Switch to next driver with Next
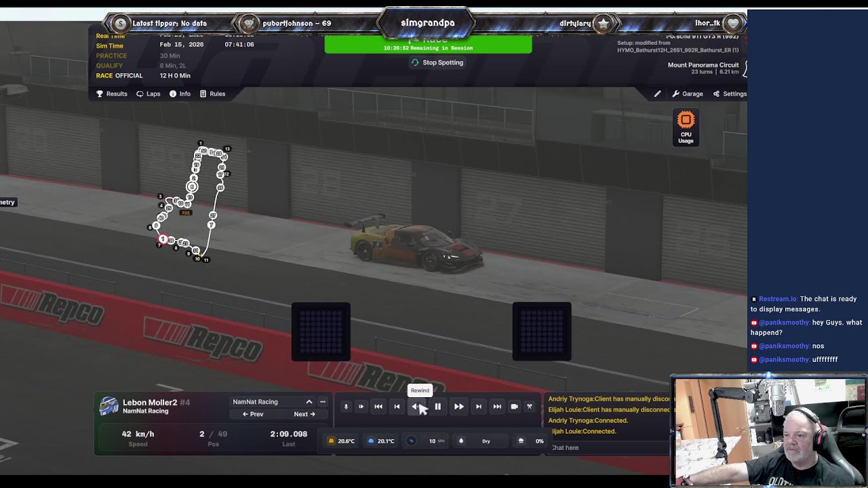Screen dimensions: 868x488 [304, 414]
